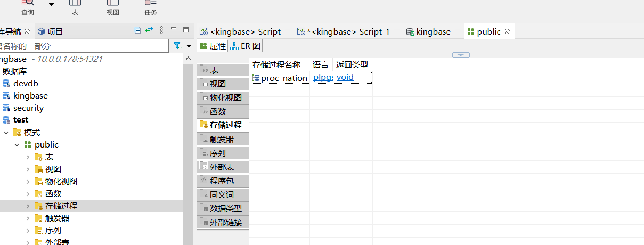Open the navigator three-dots view menu
The image size is (644, 245).
[161, 30]
